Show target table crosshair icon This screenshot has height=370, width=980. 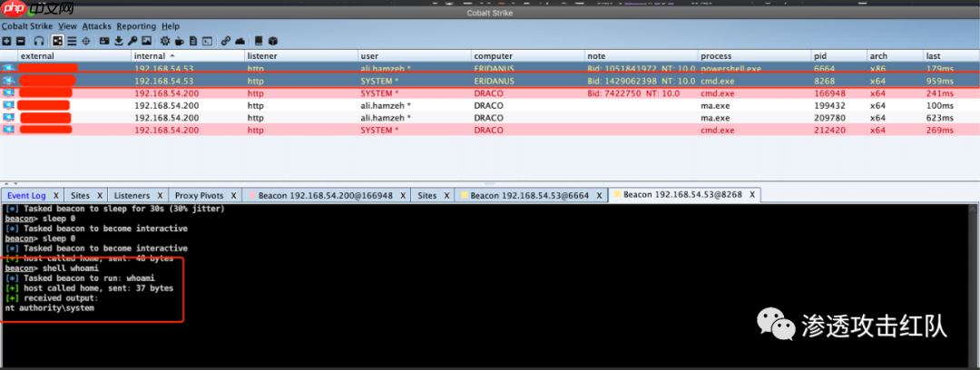pyautogui.click(x=86, y=41)
